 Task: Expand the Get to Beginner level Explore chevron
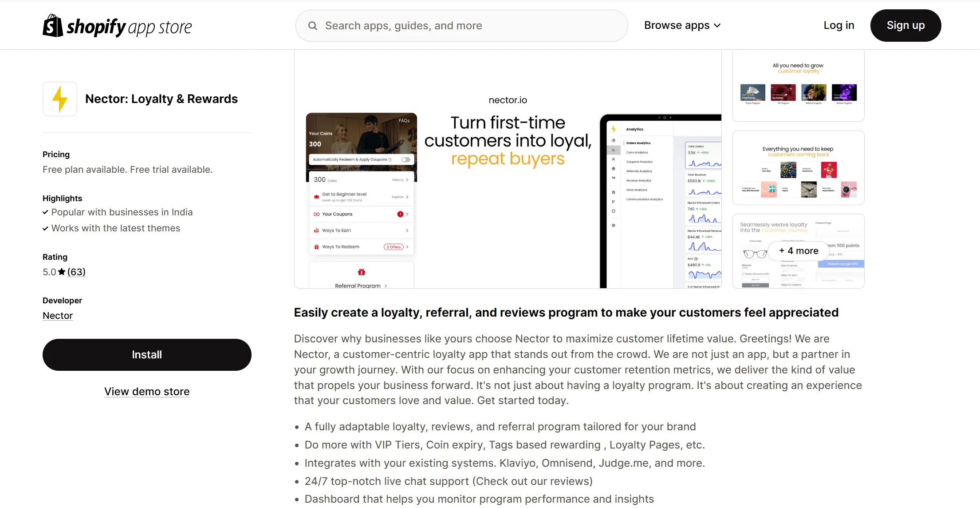coord(407,197)
